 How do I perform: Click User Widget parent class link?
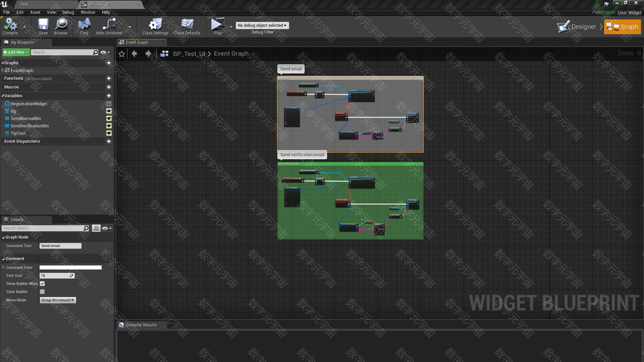pos(629,13)
